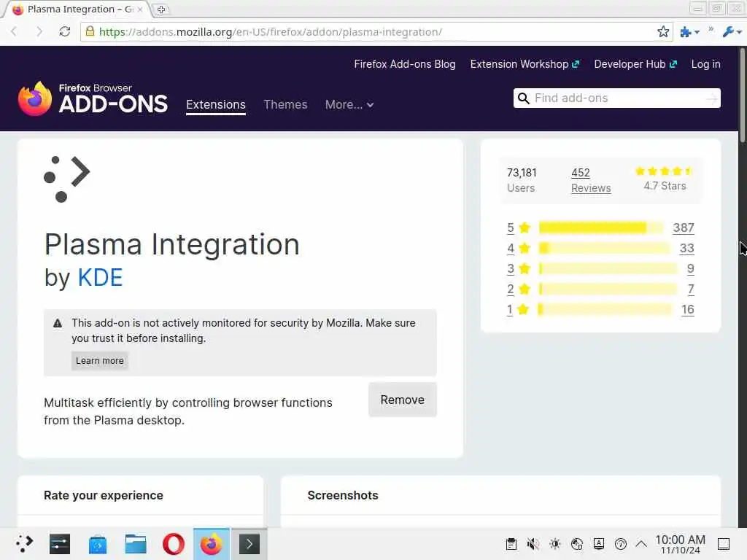Click the browser back arrow
This screenshot has height=560, width=747.
[x=14, y=32]
